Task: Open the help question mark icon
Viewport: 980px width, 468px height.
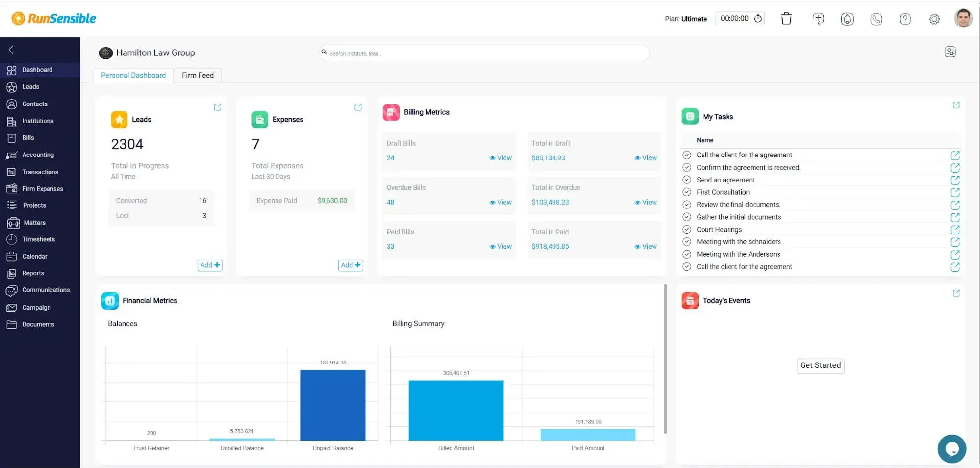Action: coord(905,19)
